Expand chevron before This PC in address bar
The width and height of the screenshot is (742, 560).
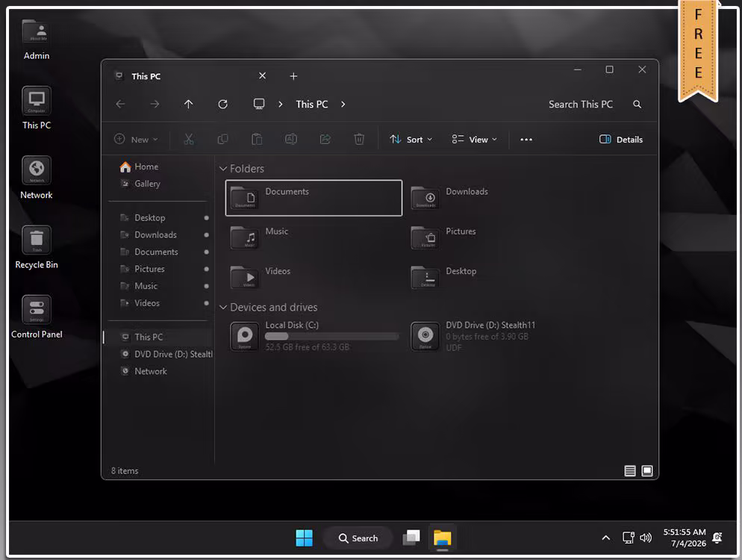pyautogui.click(x=281, y=104)
